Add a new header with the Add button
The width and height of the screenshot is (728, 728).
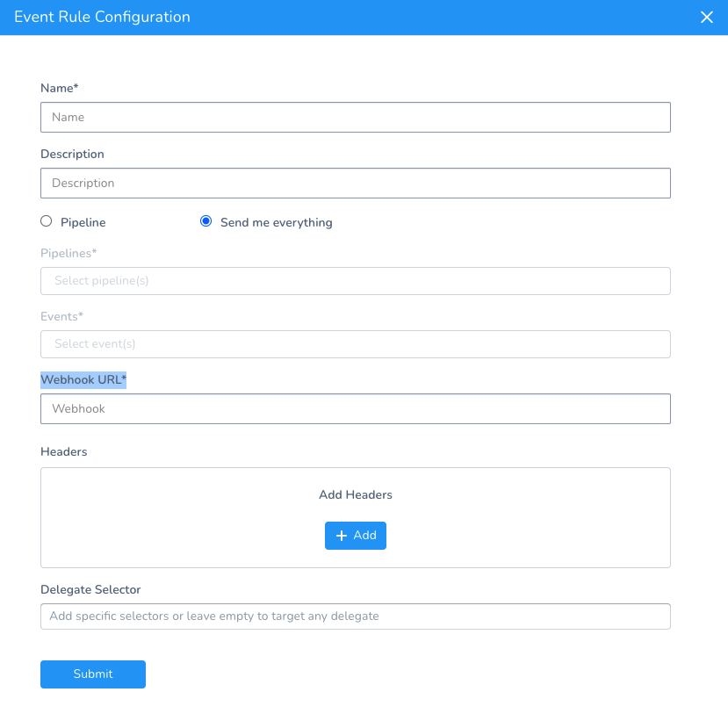click(x=355, y=536)
